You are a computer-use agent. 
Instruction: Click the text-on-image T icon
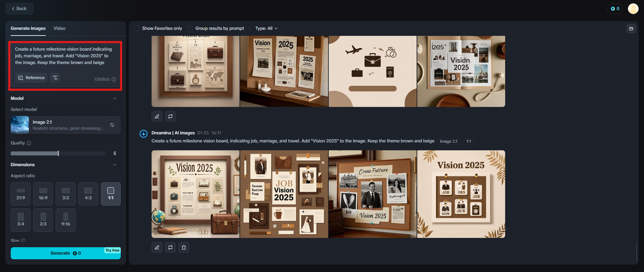coord(55,77)
